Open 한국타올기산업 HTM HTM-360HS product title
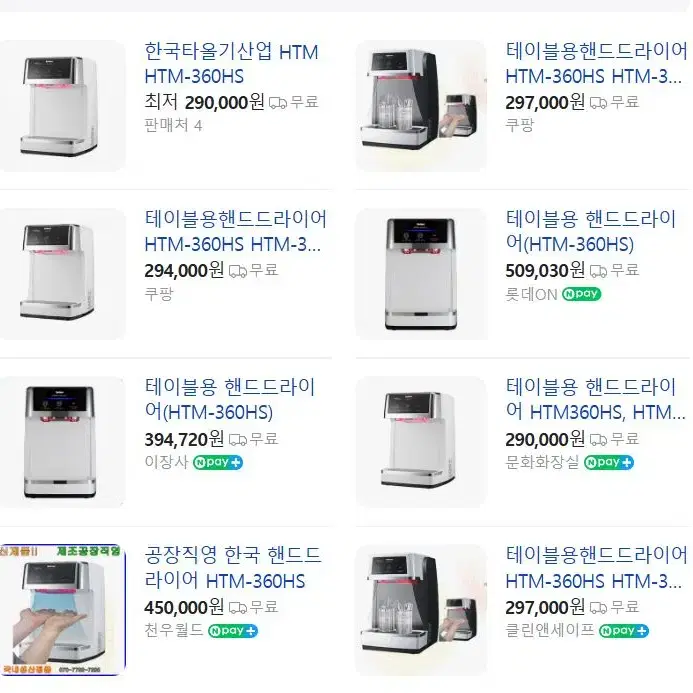This screenshot has width=693, height=693. pyautogui.click(x=232, y=64)
